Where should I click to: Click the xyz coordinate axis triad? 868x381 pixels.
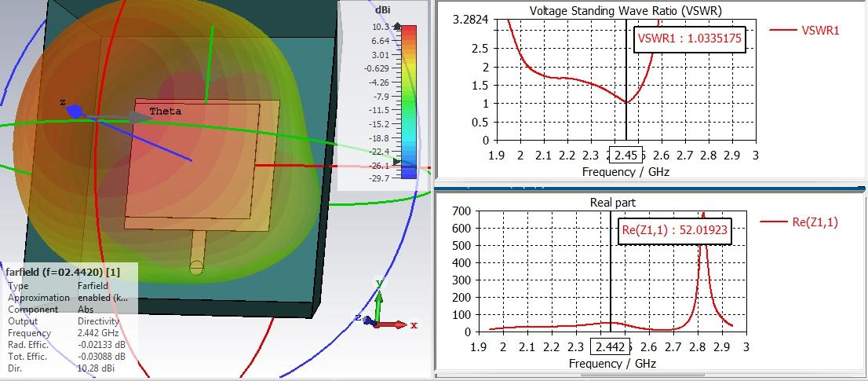click(x=381, y=313)
